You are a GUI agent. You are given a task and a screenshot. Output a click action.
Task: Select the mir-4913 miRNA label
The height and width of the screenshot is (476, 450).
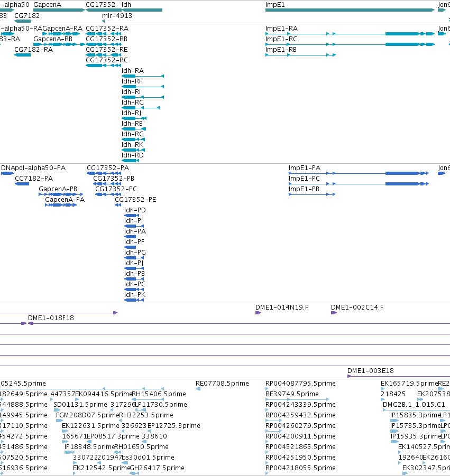(117, 16)
